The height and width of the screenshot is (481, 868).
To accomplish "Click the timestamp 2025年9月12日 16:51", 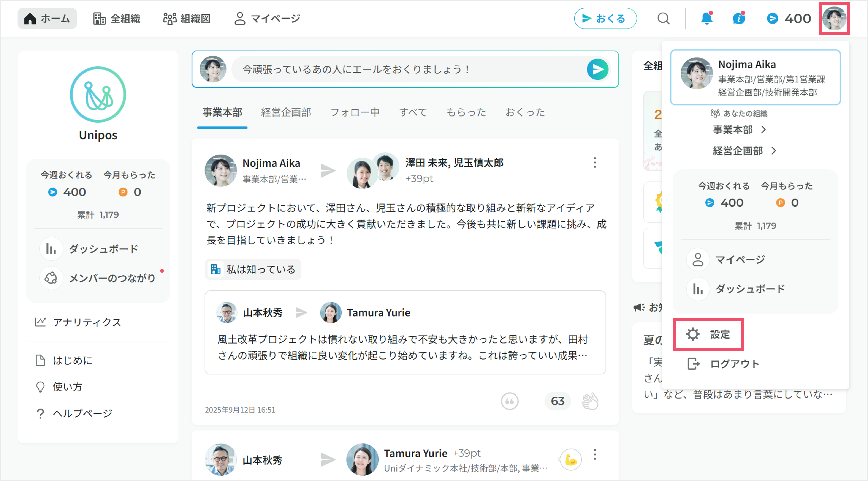I will pyautogui.click(x=240, y=410).
